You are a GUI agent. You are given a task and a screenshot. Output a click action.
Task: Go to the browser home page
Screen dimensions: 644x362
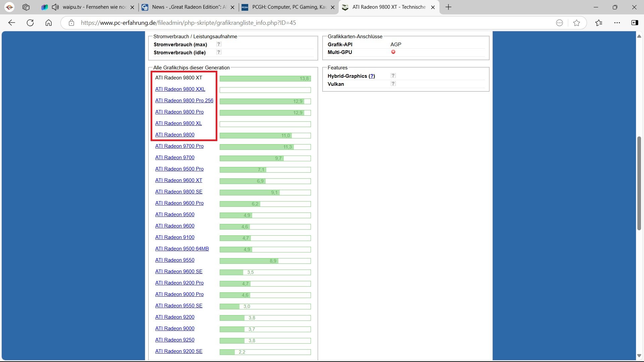click(x=49, y=23)
